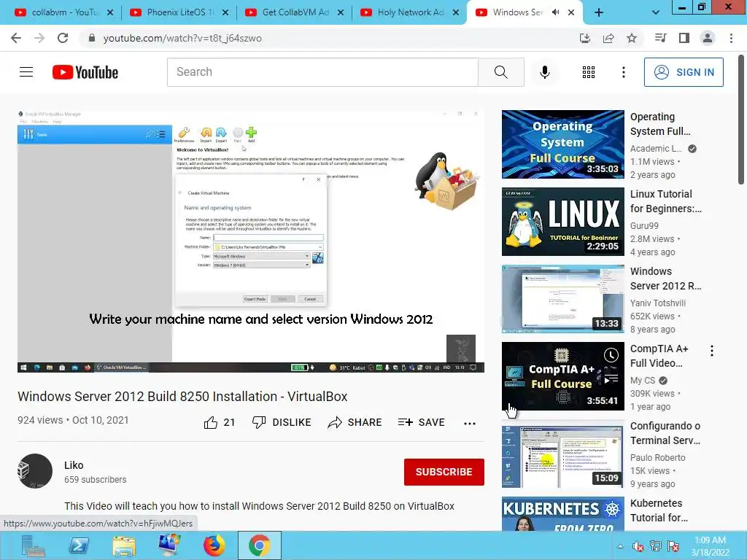747x560 pixels.
Task: Close the Phoenix LiteOS tab
Action: click(225, 12)
